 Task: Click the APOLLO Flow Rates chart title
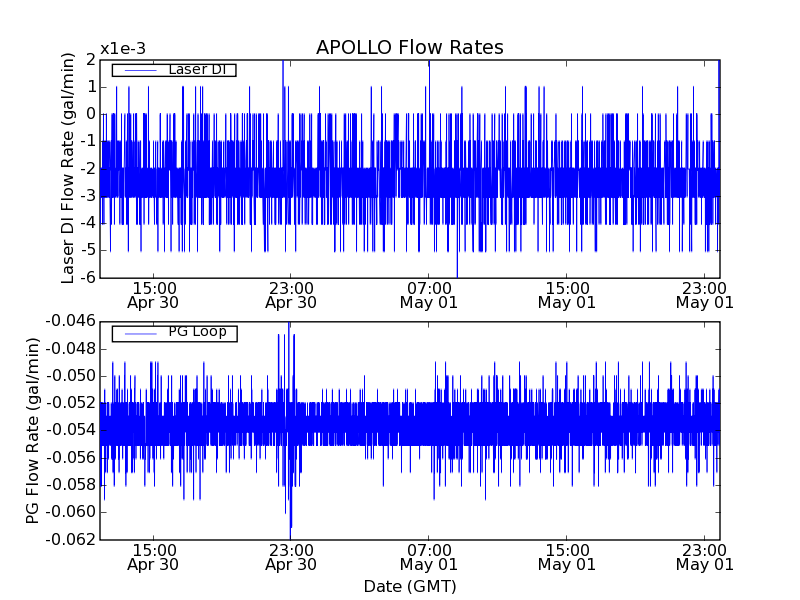pyautogui.click(x=409, y=48)
